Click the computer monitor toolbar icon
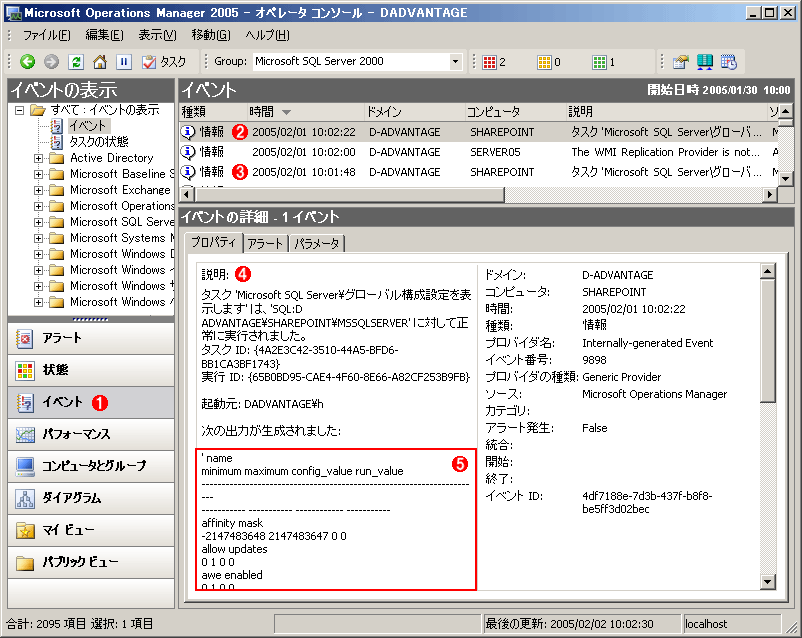This screenshot has height=638, width=802. coord(705,62)
